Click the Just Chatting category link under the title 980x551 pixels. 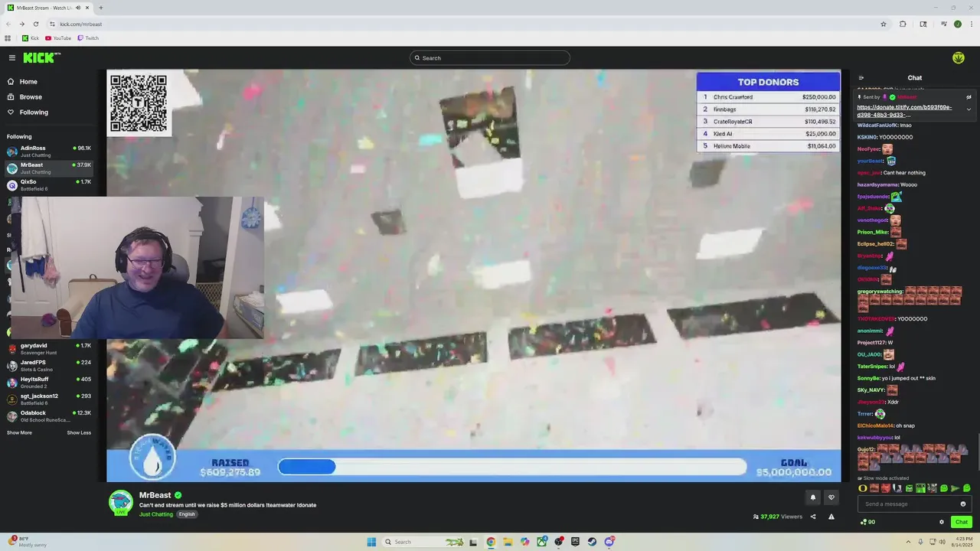click(x=156, y=514)
